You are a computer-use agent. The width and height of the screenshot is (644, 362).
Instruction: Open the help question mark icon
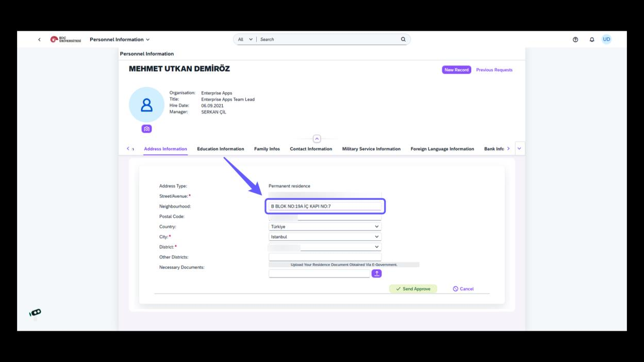(x=575, y=40)
